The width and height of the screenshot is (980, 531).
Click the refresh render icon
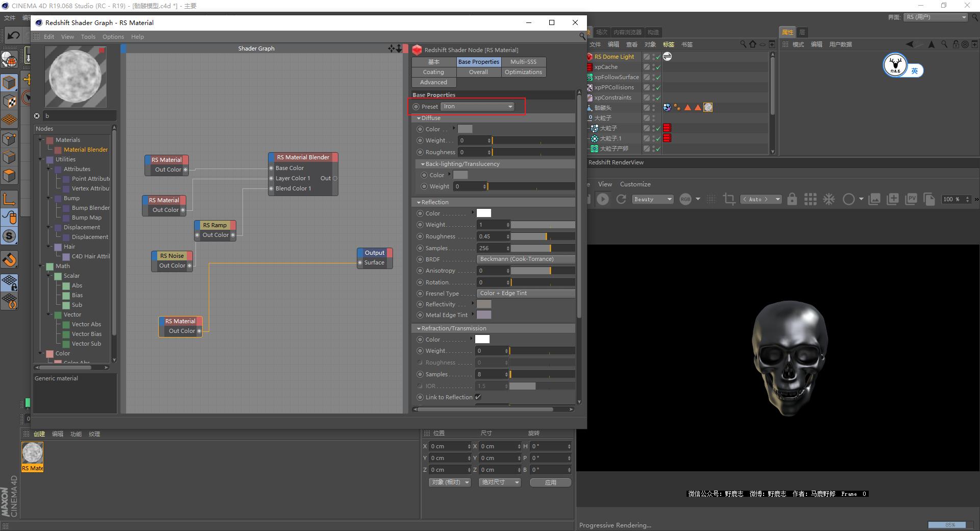pos(621,199)
